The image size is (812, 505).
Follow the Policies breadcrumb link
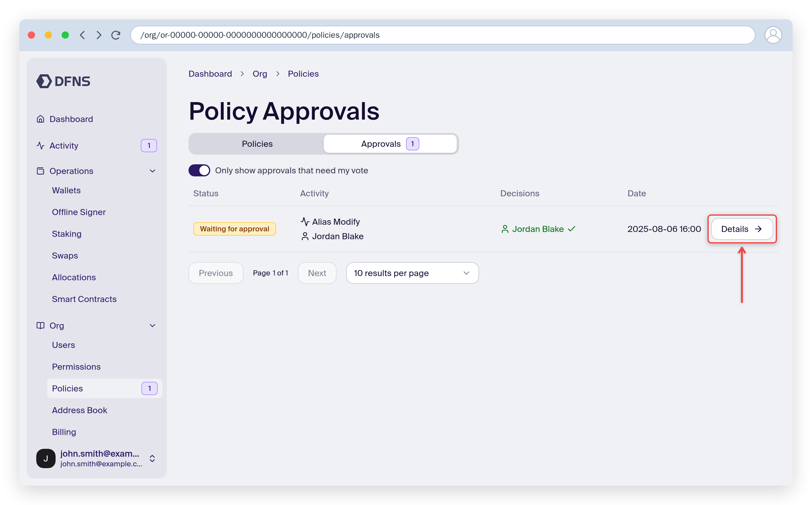[x=303, y=74]
